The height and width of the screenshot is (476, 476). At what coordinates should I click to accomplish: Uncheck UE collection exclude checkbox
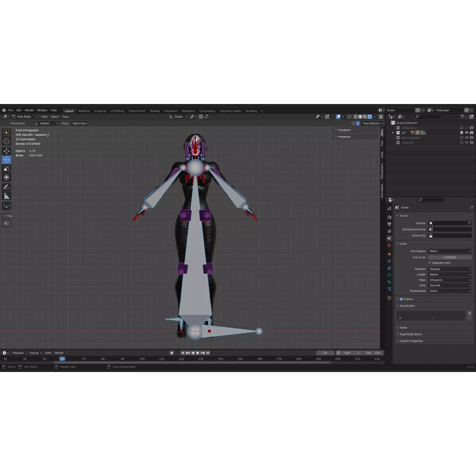tap(462, 133)
